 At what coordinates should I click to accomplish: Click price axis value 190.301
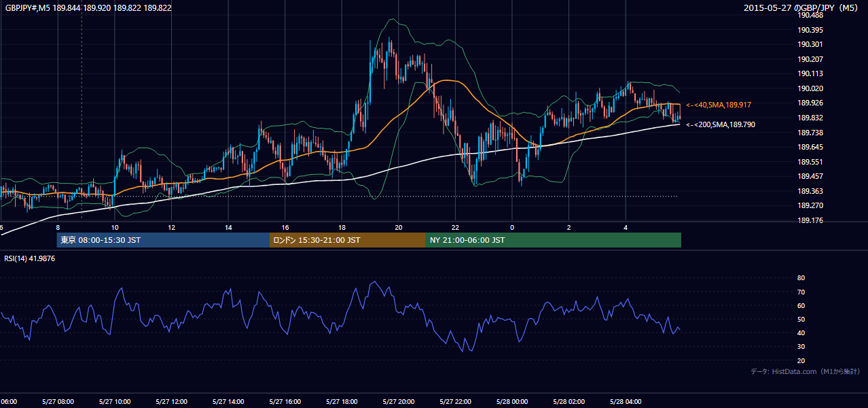pyautogui.click(x=810, y=44)
